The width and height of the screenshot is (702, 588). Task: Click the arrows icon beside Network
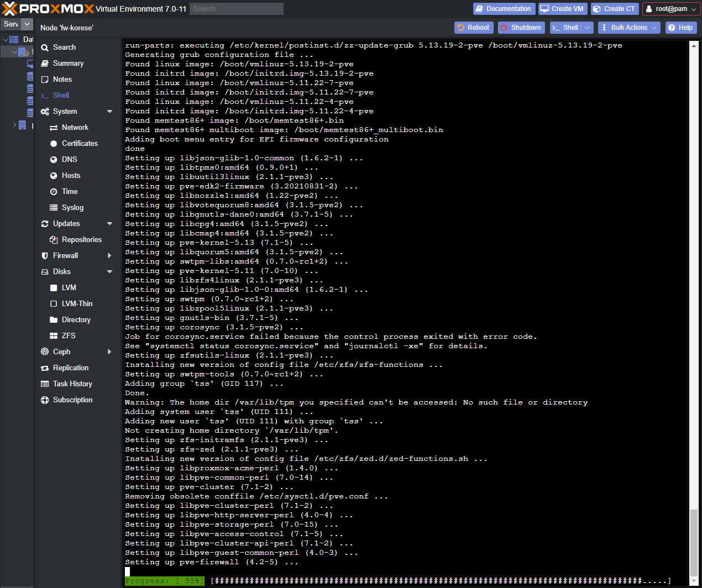[x=54, y=128]
